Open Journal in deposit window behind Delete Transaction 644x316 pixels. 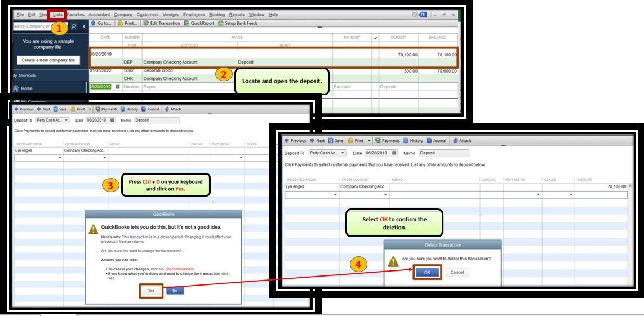tap(437, 140)
